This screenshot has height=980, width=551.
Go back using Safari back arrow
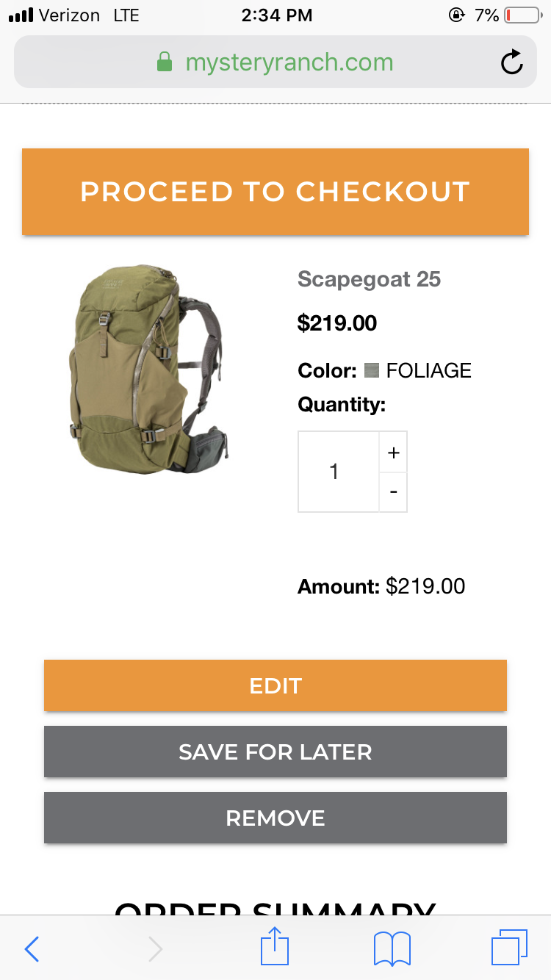tap(32, 949)
